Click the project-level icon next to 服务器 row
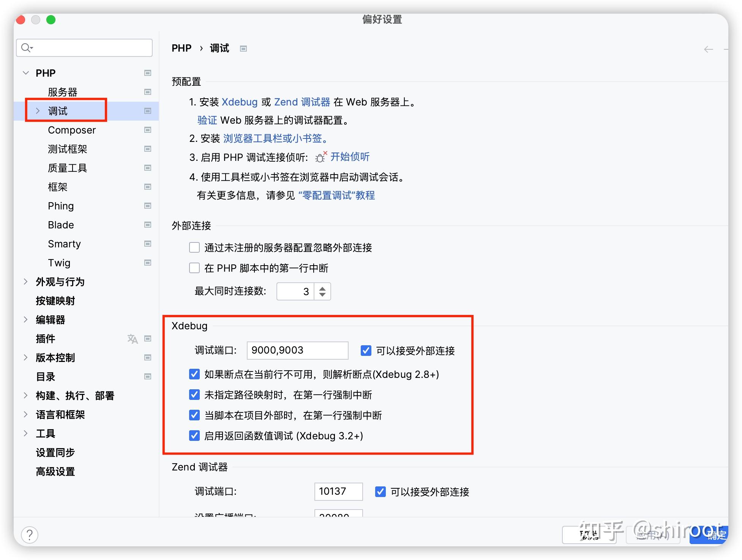The image size is (742, 560). (148, 92)
